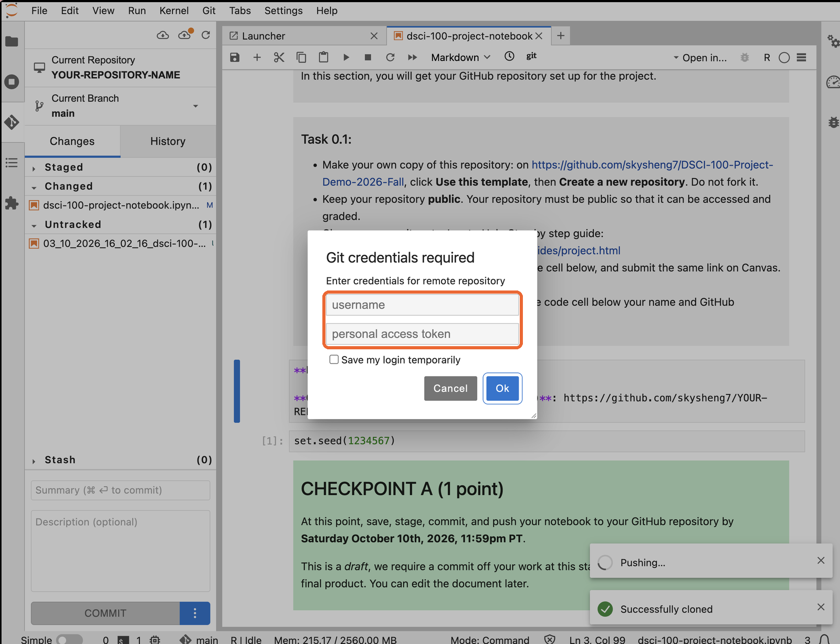Open the running terminals and kernels icon
The height and width of the screenshot is (644, 840).
click(12, 82)
